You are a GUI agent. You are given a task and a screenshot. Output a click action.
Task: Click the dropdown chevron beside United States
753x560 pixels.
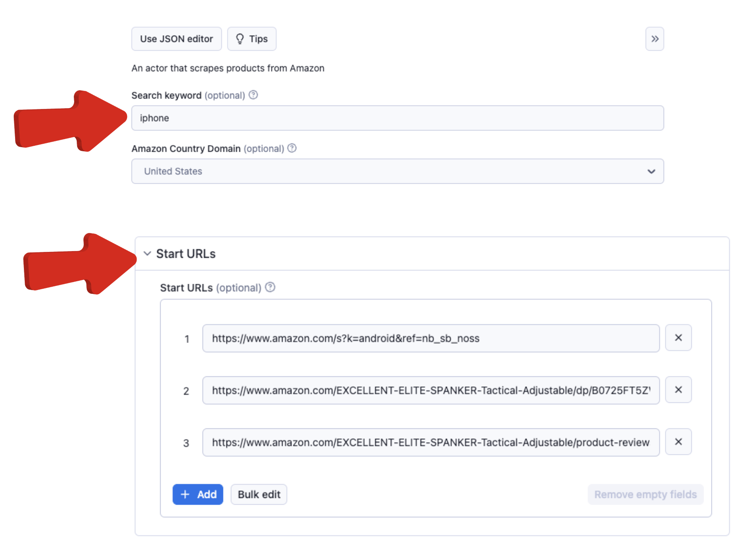tap(651, 171)
